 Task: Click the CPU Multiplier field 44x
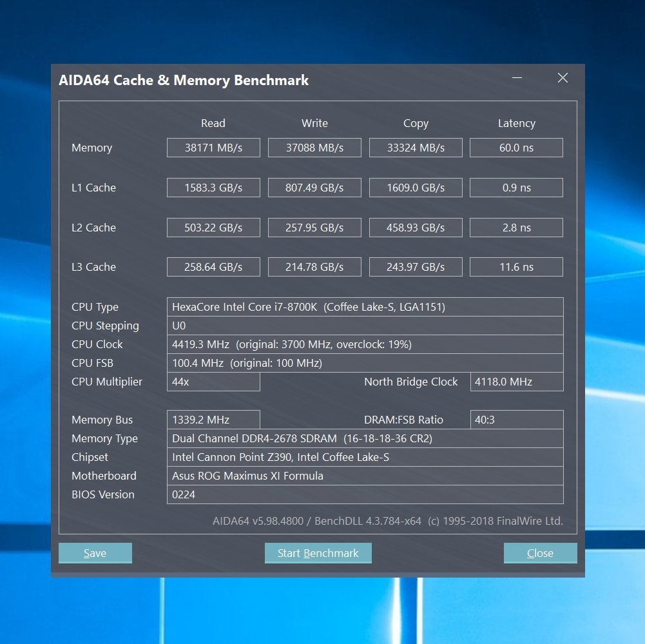click(213, 382)
